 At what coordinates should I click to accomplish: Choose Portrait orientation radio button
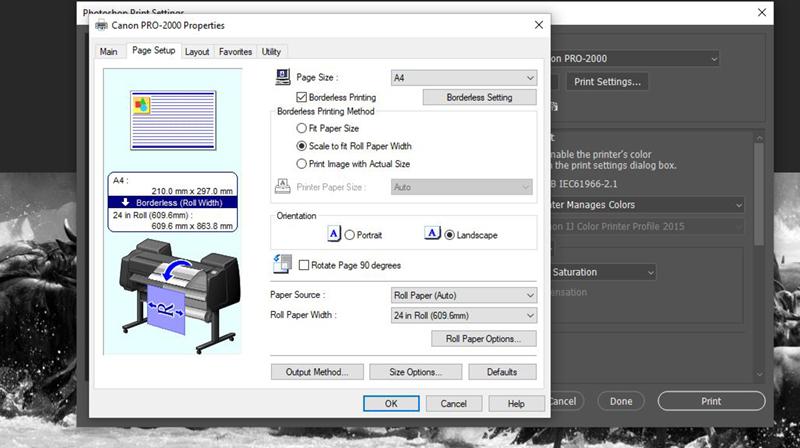[349, 235]
